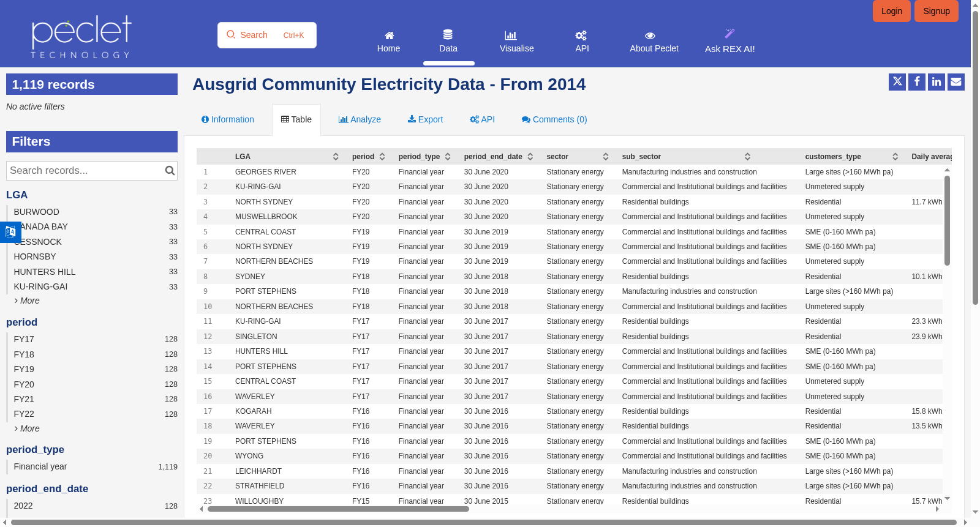
Task: Open the Peclet Technology logo homepage
Action: tap(81, 37)
